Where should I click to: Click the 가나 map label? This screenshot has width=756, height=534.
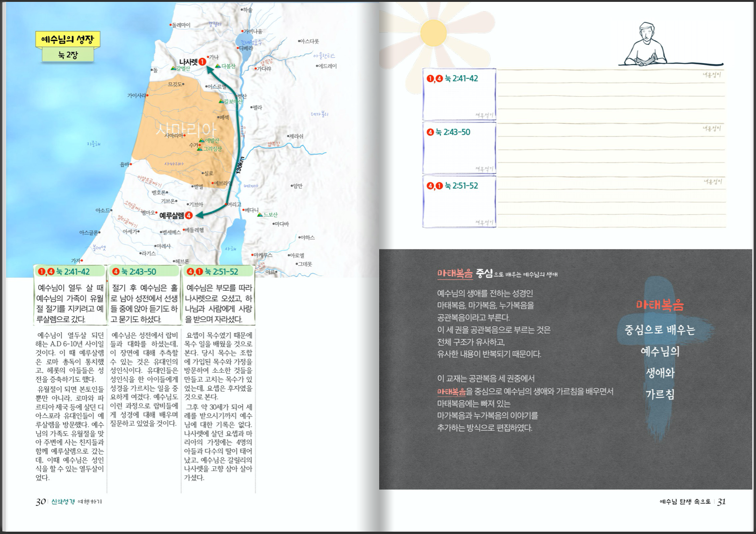tap(214, 57)
